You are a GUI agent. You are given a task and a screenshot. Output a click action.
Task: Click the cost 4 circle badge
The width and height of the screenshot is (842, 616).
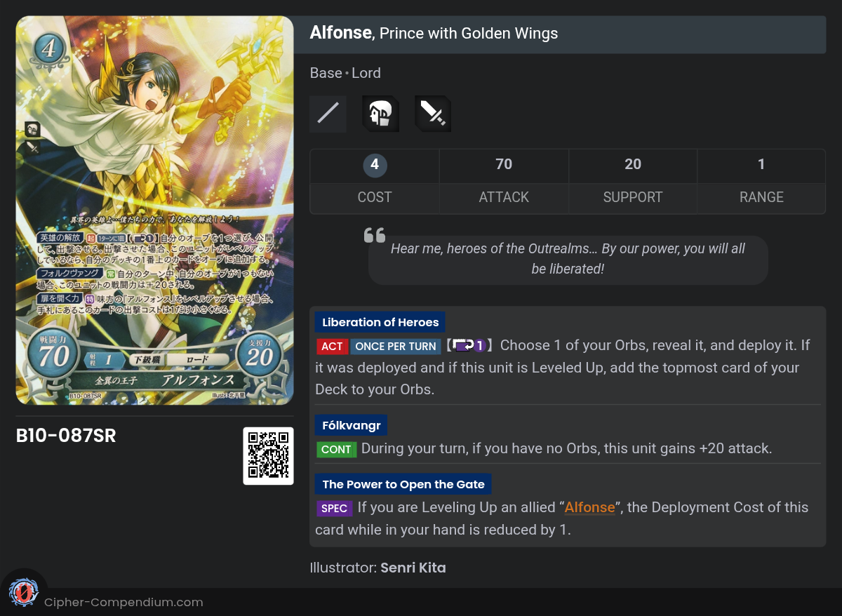tap(375, 165)
